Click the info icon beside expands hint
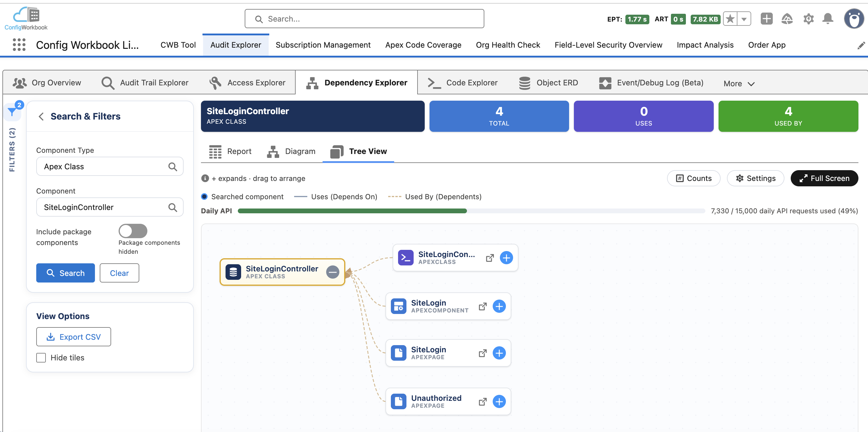Image resolution: width=868 pixels, height=432 pixels. 205,178
